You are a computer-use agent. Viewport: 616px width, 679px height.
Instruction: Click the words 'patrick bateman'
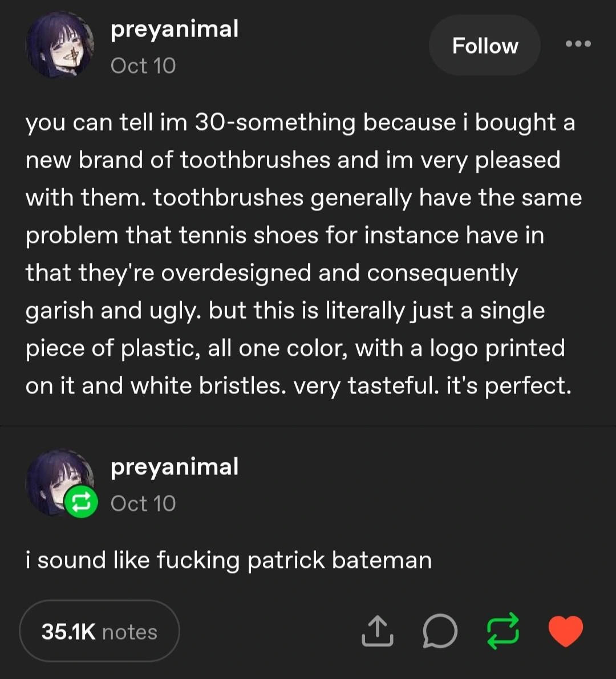(x=339, y=560)
